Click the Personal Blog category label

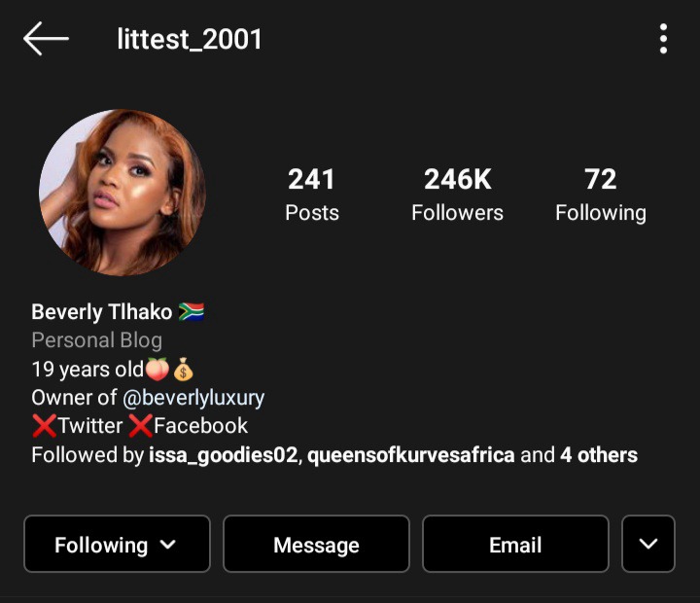97,340
